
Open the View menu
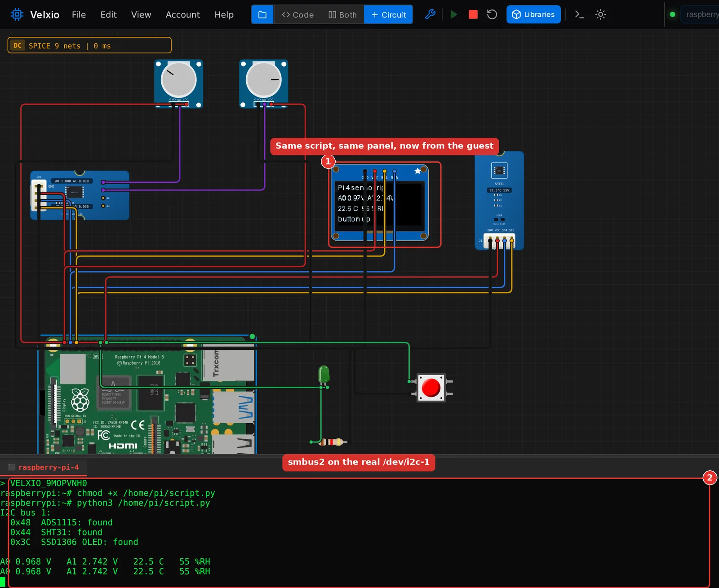coord(141,14)
